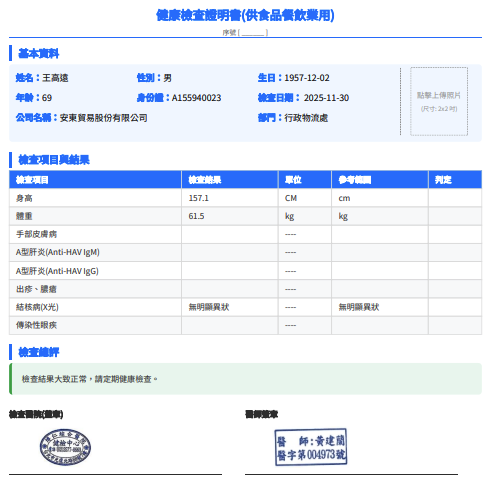Select the name field 王高遠
The height and width of the screenshot is (478, 492).
coord(55,78)
